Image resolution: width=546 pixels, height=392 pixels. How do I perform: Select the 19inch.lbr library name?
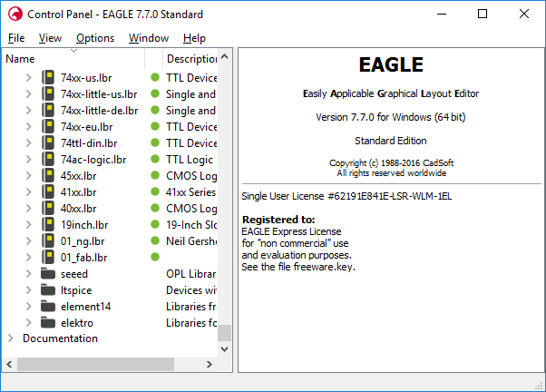84,225
